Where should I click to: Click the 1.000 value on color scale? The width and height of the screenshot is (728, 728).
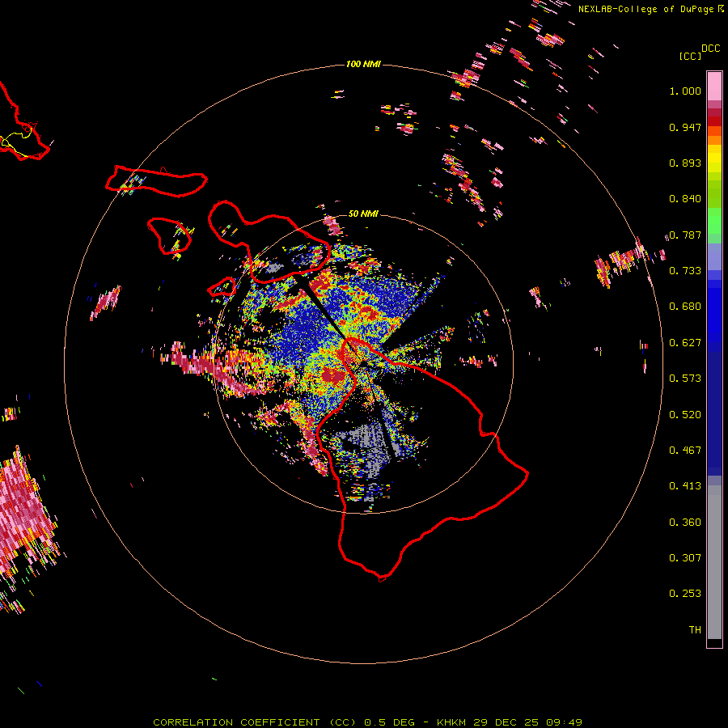(x=685, y=91)
